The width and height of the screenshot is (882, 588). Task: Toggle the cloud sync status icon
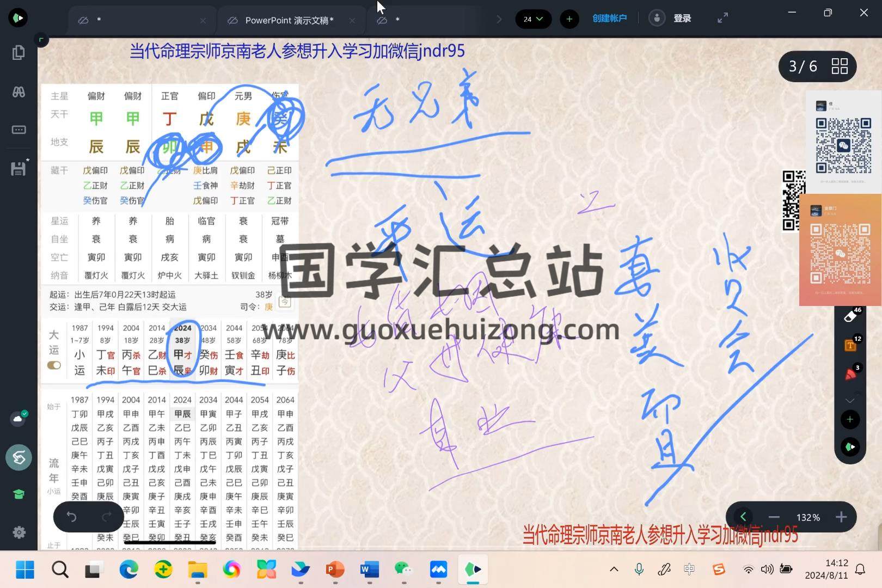[x=19, y=419]
